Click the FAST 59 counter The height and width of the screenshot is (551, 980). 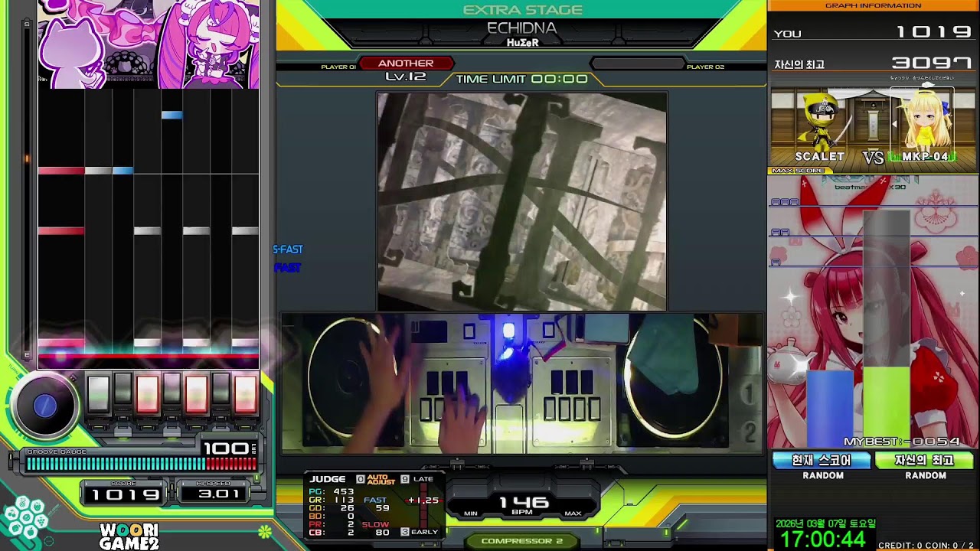click(376, 504)
